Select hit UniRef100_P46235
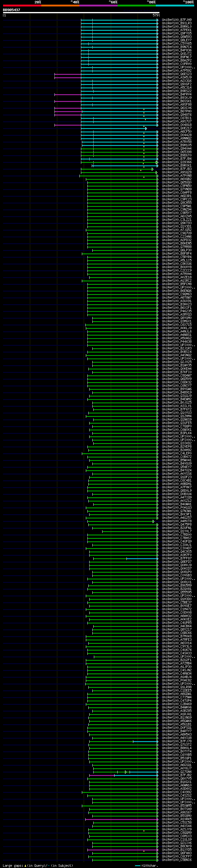The width and height of the screenshot is (197, 868). 177,311
